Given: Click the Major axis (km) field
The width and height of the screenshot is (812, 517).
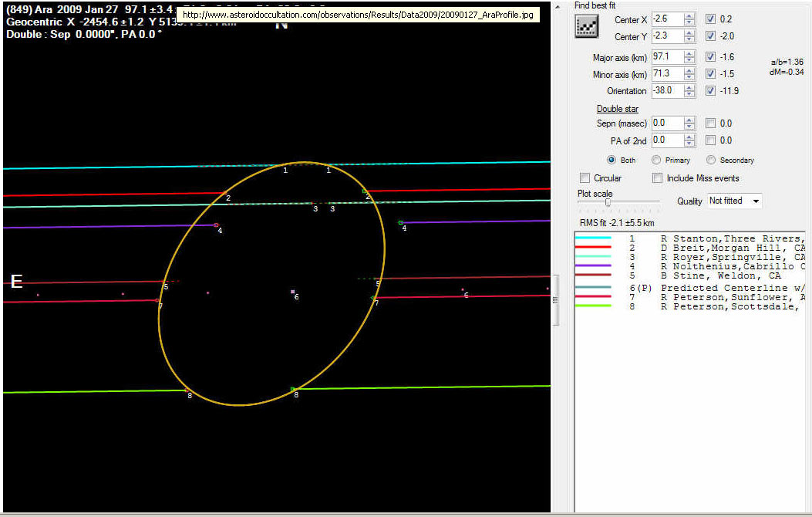Looking at the screenshot, I should [668, 57].
